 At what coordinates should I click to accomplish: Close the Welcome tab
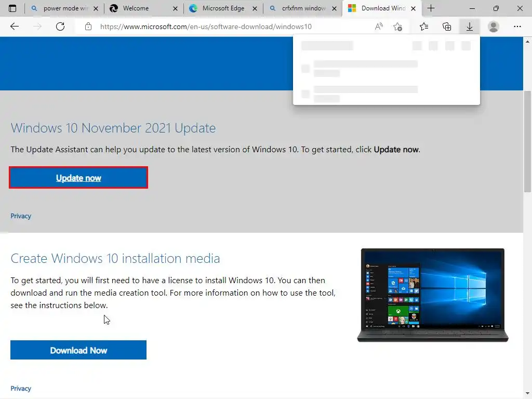coord(175,8)
